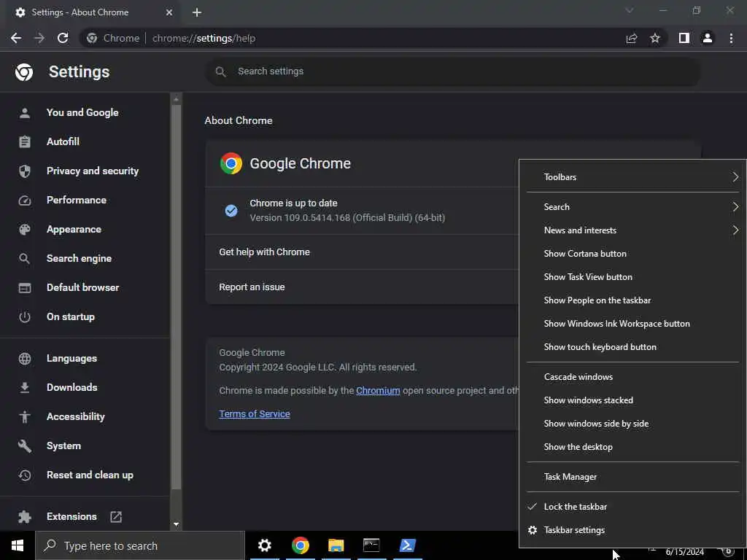The width and height of the screenshot is (747, 560).
Task: Click the System wrench icon
Action: pos(25,446)
